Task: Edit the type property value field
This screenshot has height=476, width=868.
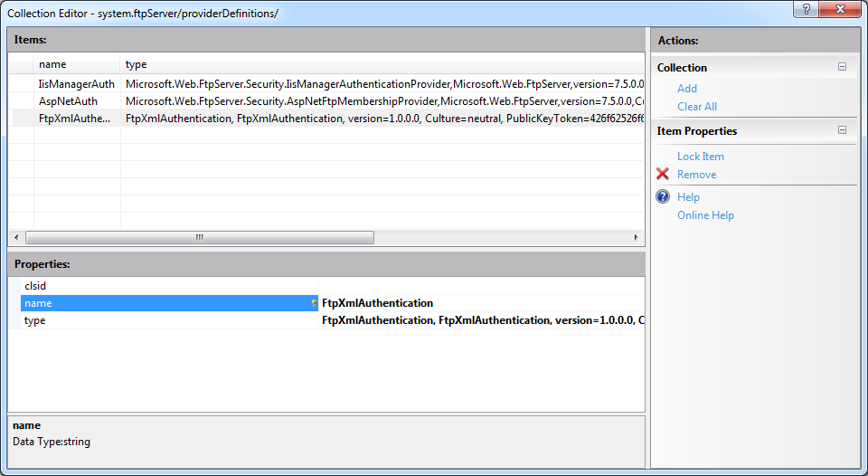Action: [481, 320]
